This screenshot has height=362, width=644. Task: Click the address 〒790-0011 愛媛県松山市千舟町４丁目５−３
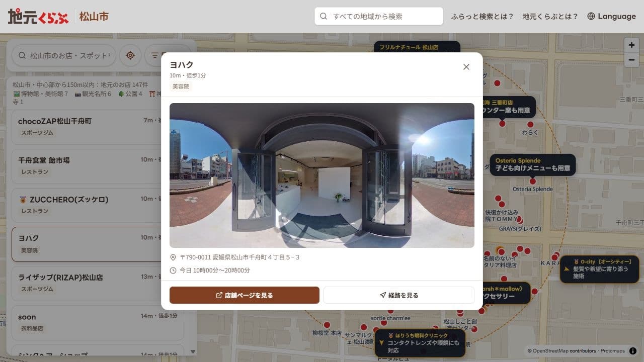(239, 257)
